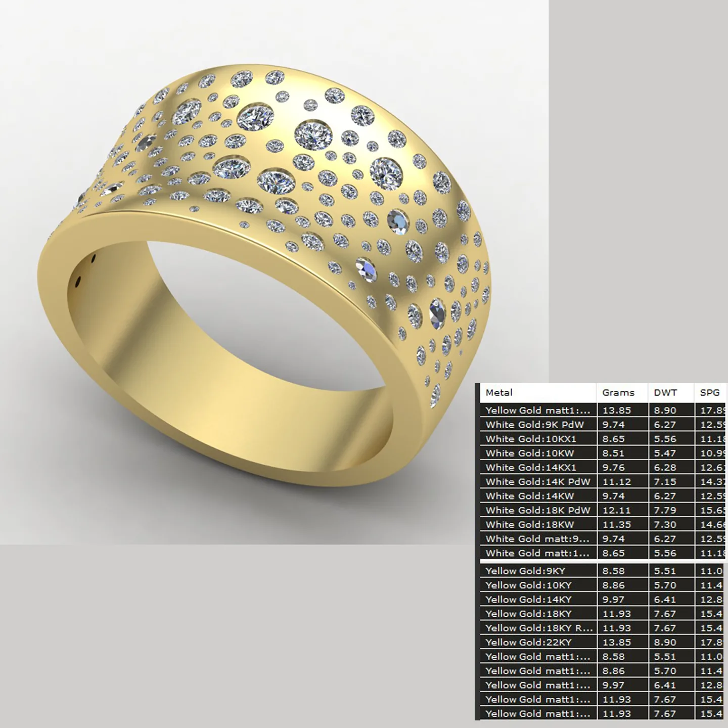Select the Yellow Gold:14KY row

[x=604, y=599]
